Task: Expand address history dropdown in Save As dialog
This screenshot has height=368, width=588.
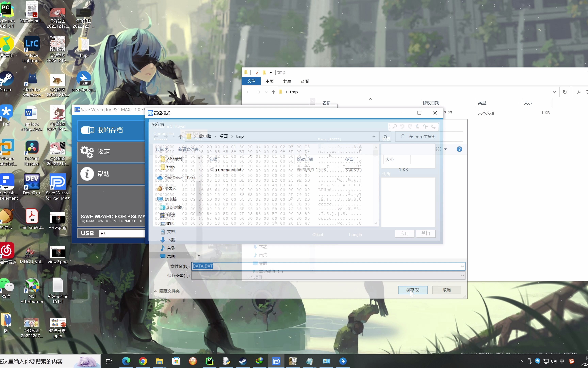Action: point(374,136)
